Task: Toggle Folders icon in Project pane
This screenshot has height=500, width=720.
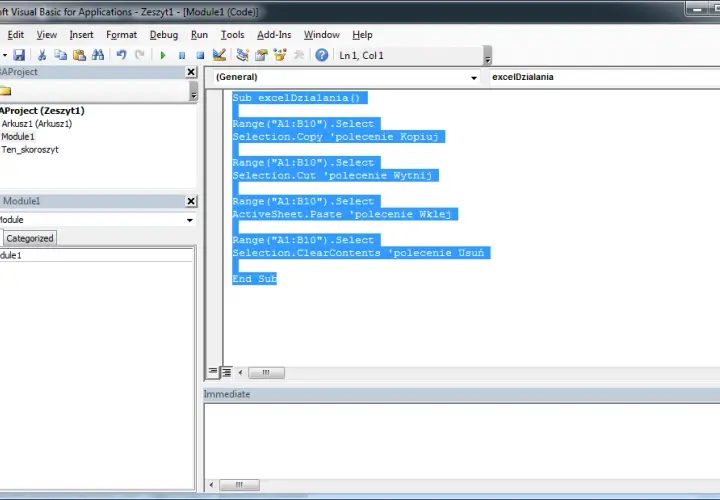Action: tap(5, 90)
